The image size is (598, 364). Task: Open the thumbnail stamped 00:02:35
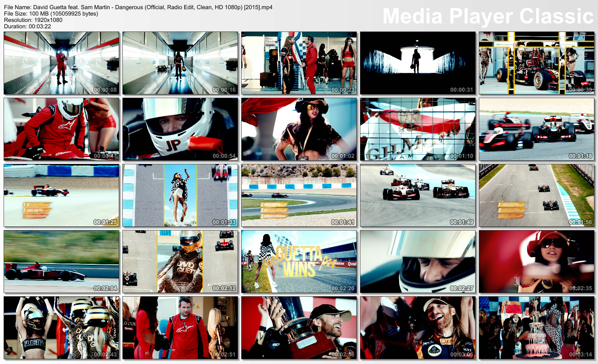[537, 262]
